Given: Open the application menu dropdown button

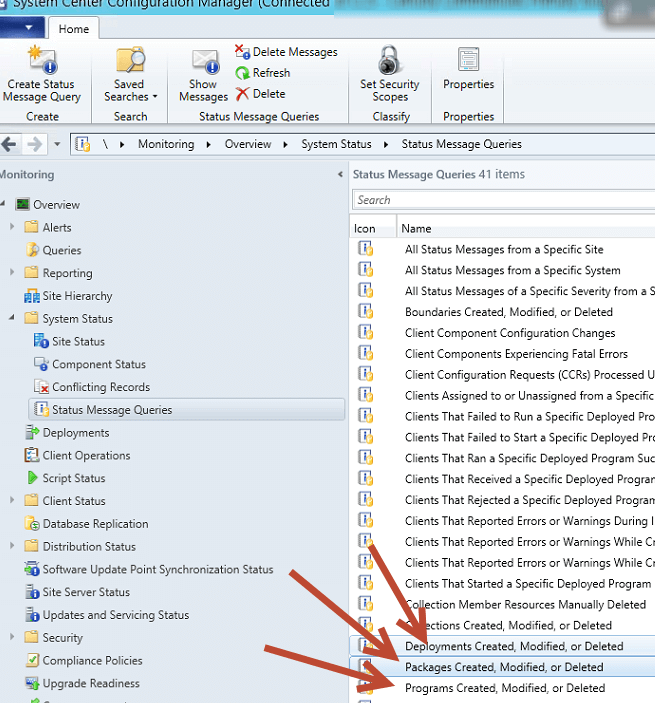Looking at the screenshot, I should [x=22, y=28].
